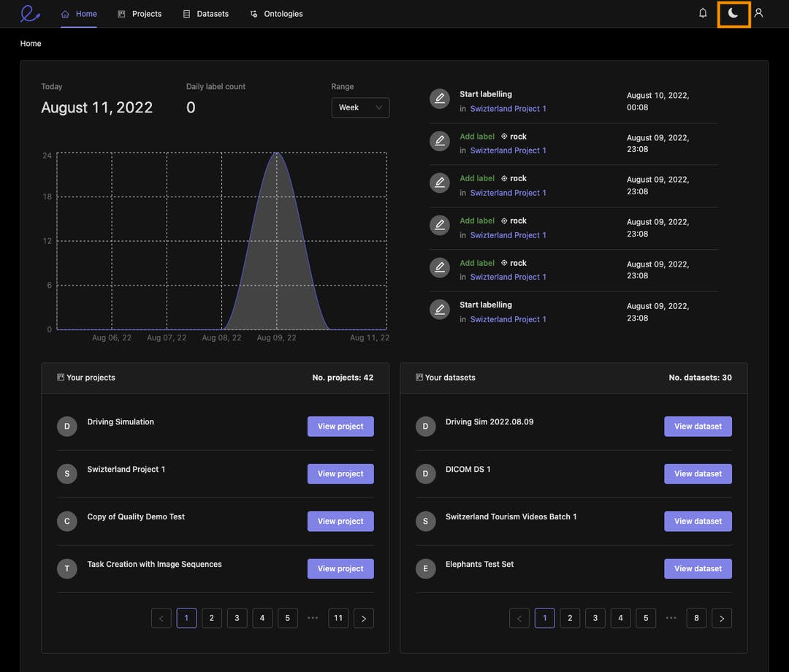Viewport: 789px width, 672px height.
Task: Jump to projects page 11
Action: coord(338,618)
